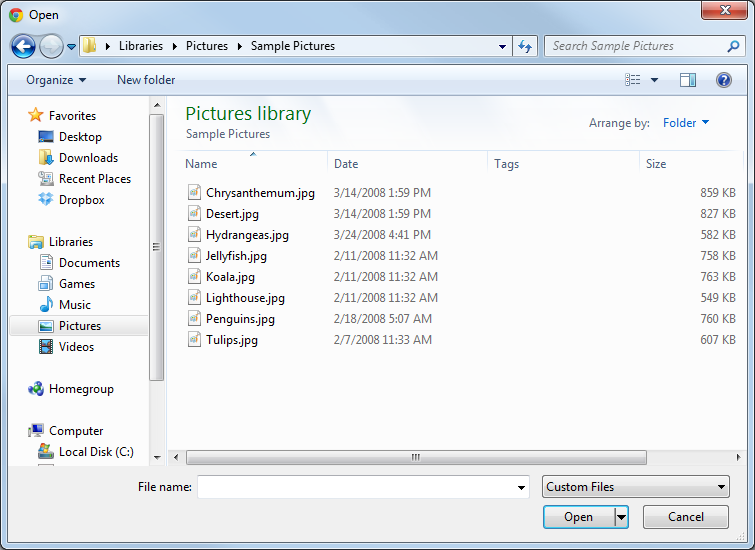Screen dimensions: 755x550
Task: Click the Libraries icon in sidebar
Action: (x=36, y=241)
